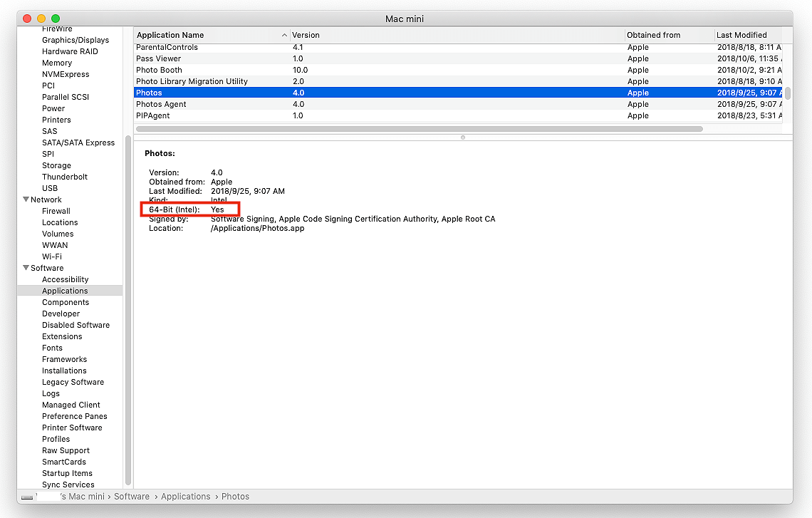Click the green zoom window button
Viewport: 812px width, 518px height.
click(x=56, y=18)
